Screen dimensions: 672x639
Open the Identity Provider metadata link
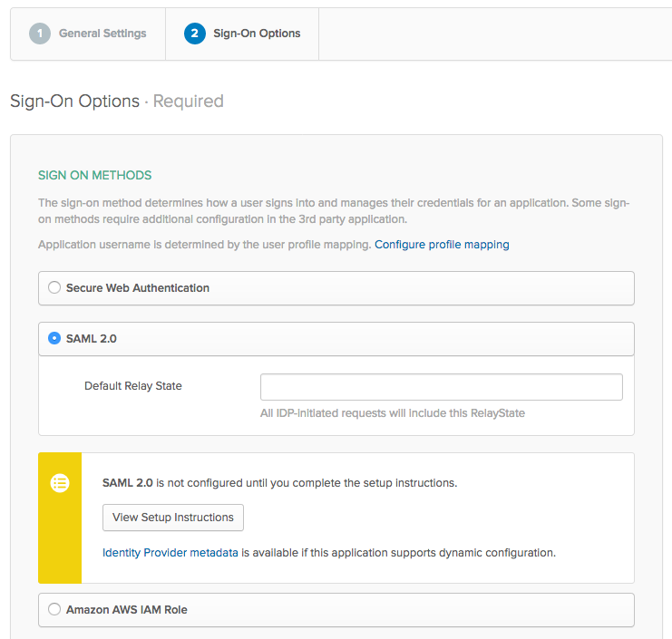170,553
